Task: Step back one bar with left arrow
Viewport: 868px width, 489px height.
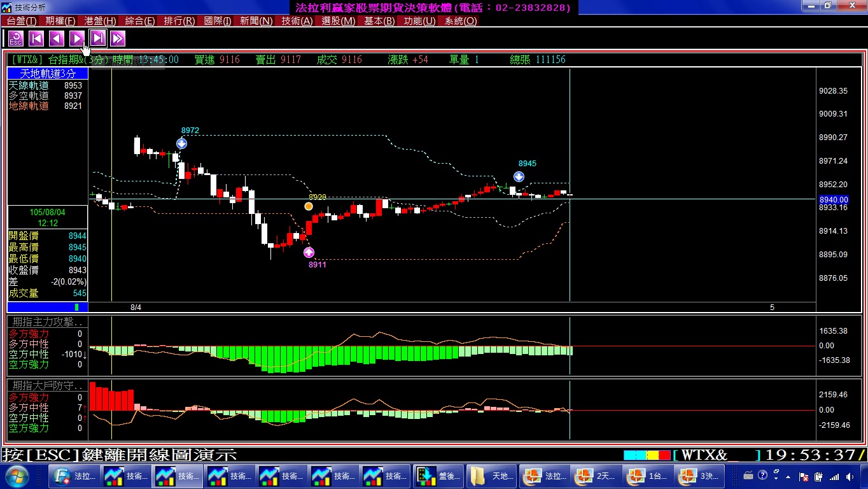Action: click(57, 39)
